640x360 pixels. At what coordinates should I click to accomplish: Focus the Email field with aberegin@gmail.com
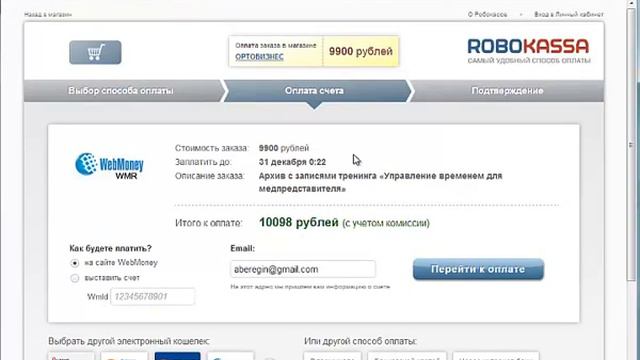click(x=302, y=269)
